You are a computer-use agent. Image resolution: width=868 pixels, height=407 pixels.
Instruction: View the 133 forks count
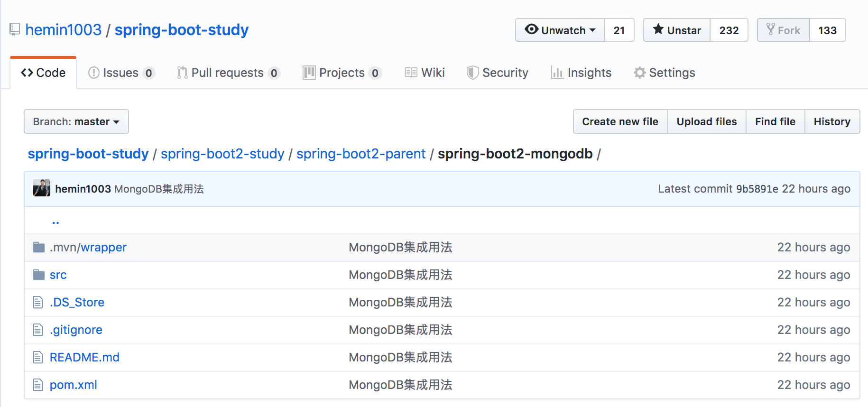click(x=828, y=30)
